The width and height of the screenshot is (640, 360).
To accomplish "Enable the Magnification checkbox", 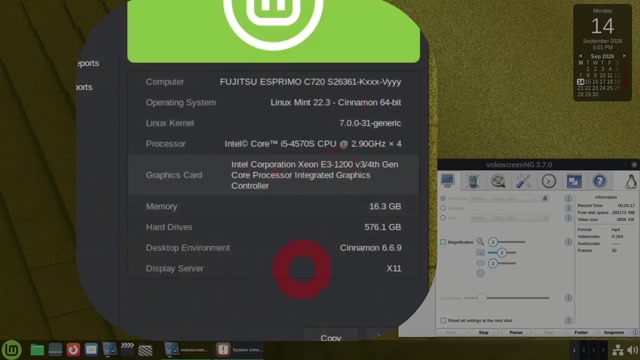I will click(x=443, y=242).
